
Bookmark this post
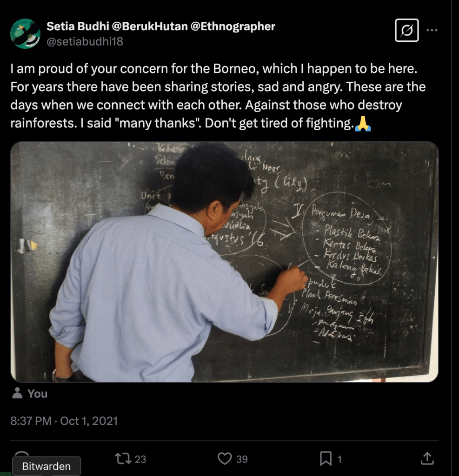point(326,459)
